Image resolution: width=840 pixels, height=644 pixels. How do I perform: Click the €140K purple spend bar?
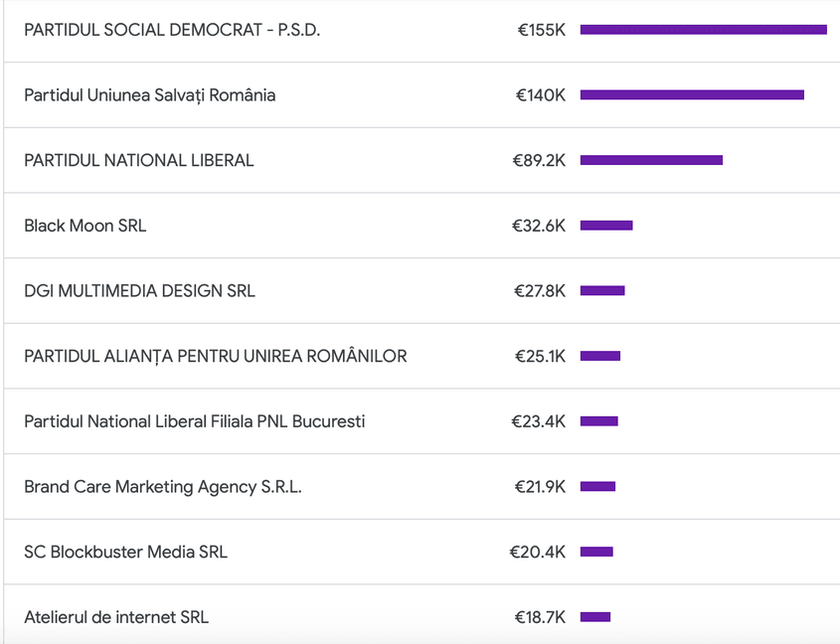(x=692, y=95)
